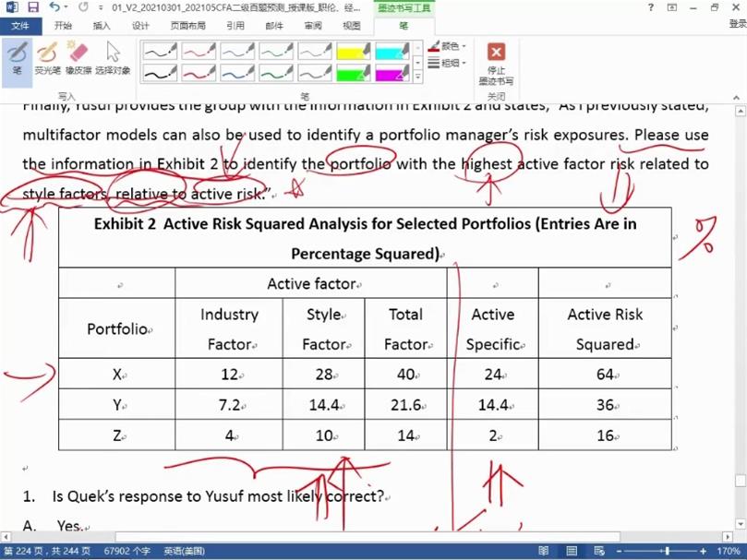The image size is (747, 560).
Task: Pick the bright green highlighter pen swatch
Action: pyautogui.click(x=353, y=73)
